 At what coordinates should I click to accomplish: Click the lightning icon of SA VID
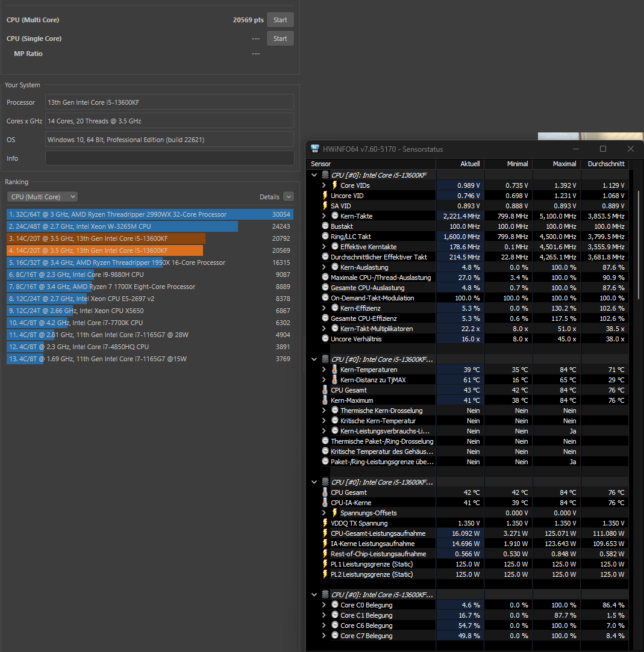[325, 206]
